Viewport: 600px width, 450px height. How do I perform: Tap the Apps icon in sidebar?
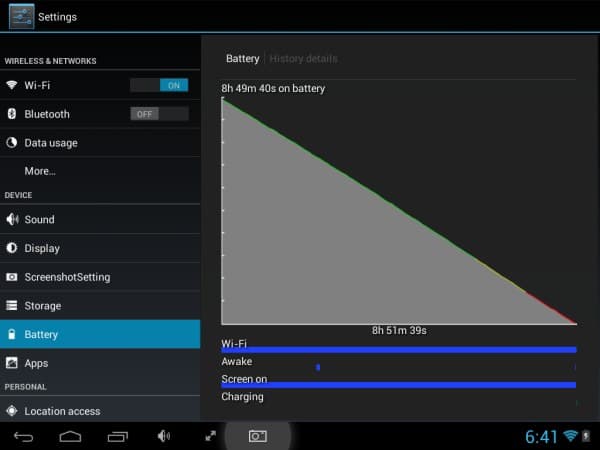[x=11, y=363]
